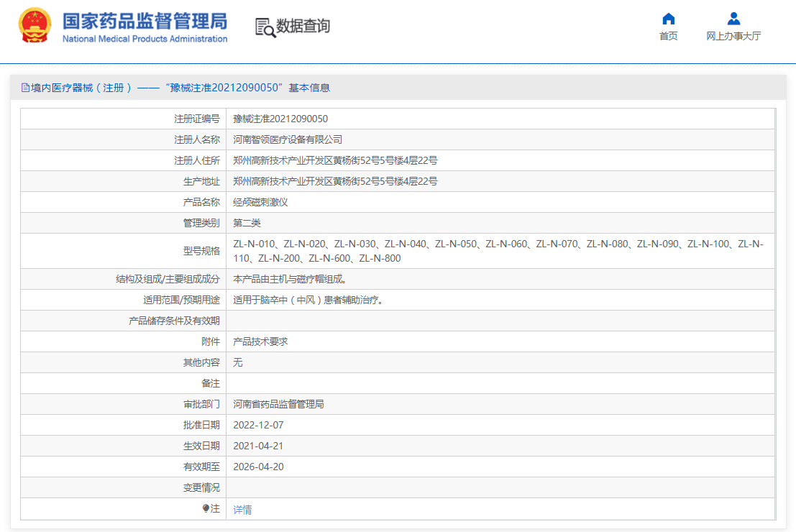This screenshot has height=532, width=796.
Task: Select the 无 value in 其他内容 row
Action: (237, 362)
